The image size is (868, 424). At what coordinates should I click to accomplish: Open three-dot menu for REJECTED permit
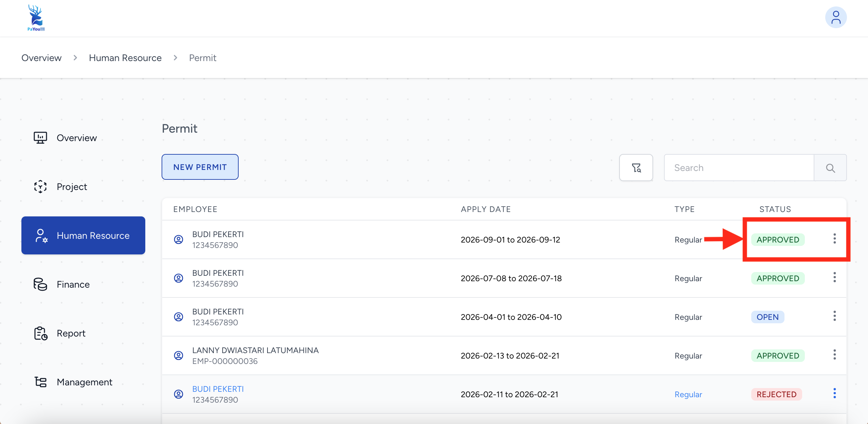pos(834,393)
